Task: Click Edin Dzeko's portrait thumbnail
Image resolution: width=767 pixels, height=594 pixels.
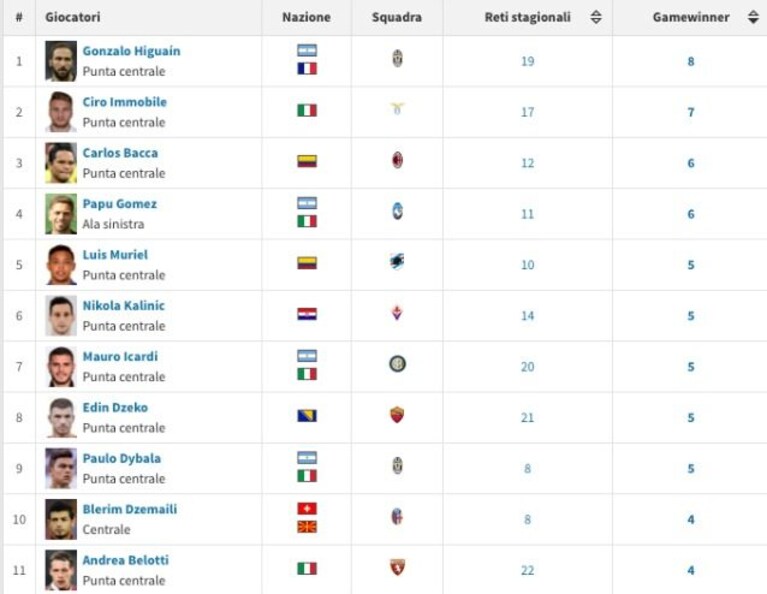Action: pos(61,417)
